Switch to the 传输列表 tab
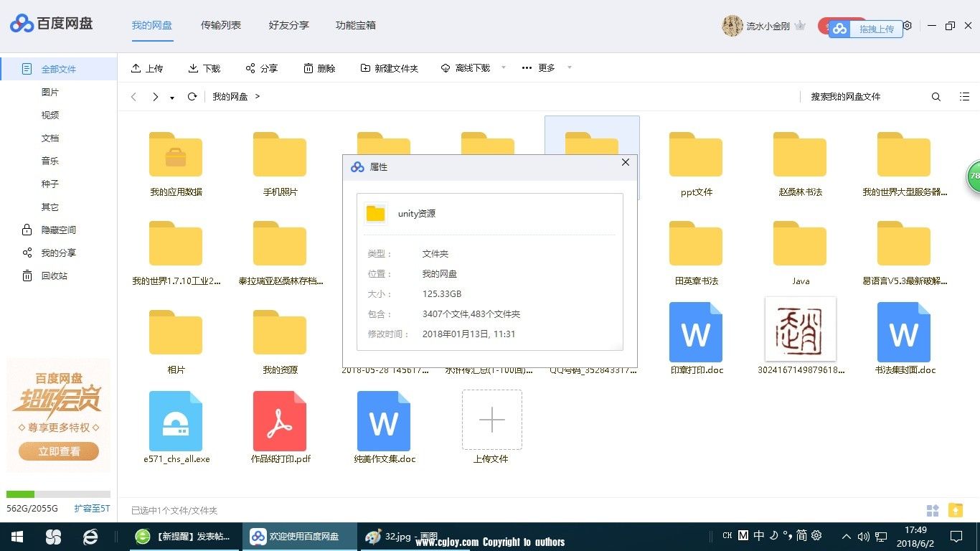 (x=221, y=25)
